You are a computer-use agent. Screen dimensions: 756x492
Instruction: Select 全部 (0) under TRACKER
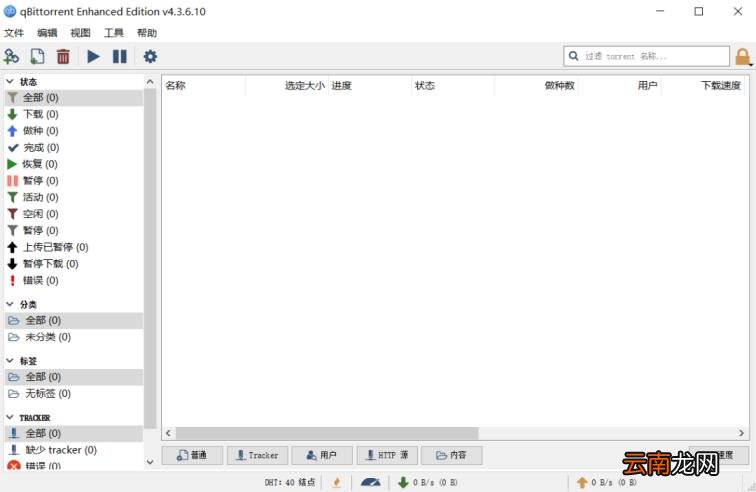click(74, 433)
